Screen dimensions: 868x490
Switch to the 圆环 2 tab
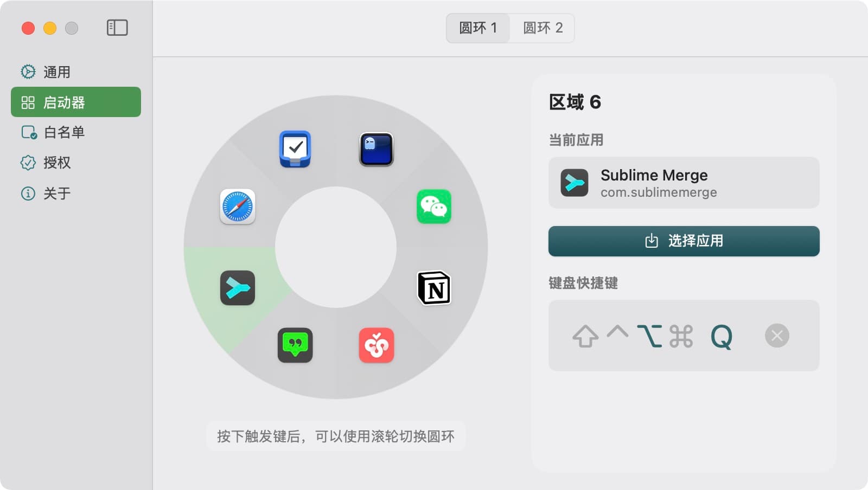(542, 28)
